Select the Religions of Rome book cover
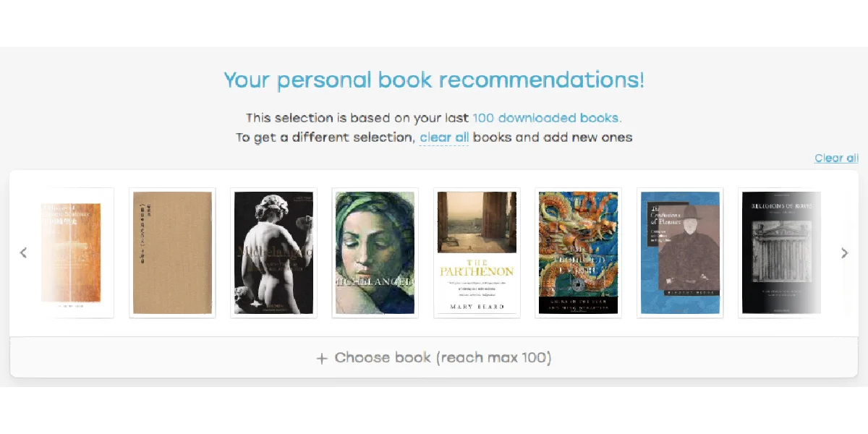 (x=780, y=252)
